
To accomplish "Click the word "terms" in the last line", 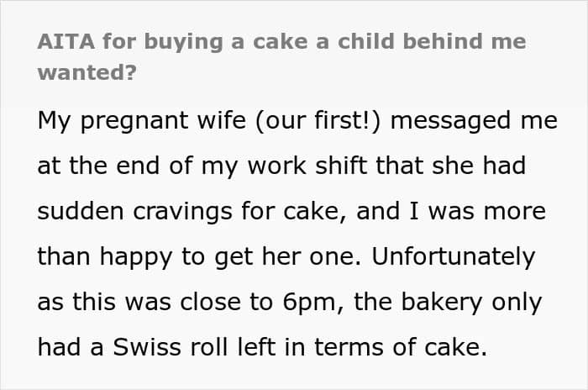I will [349, 348].
